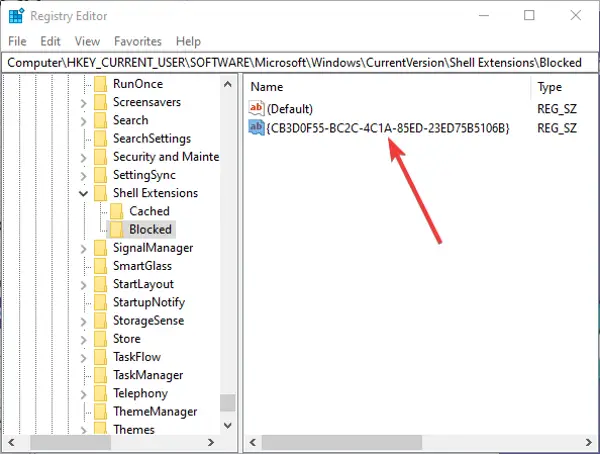The image size is (600, 454).
Task: Select the TaskFlow folder icon
Action: 101,357
